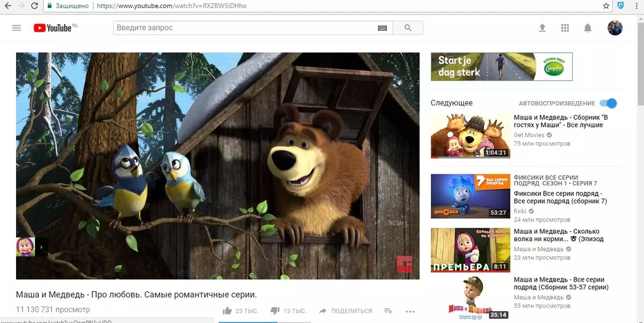The height and width of the screenshot is (323, 644).
Task: Click '23 млн просмотров' text
Action: 542,258
